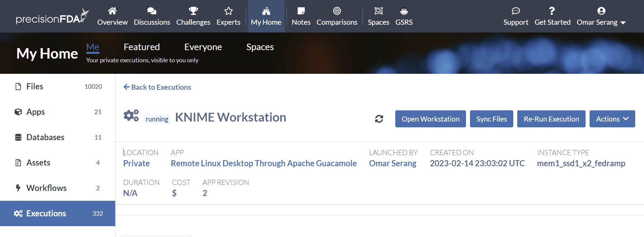Select Databases in the sidebar
Image resolution: width=644 pixels, height=237 pixels.
(45, 137)
